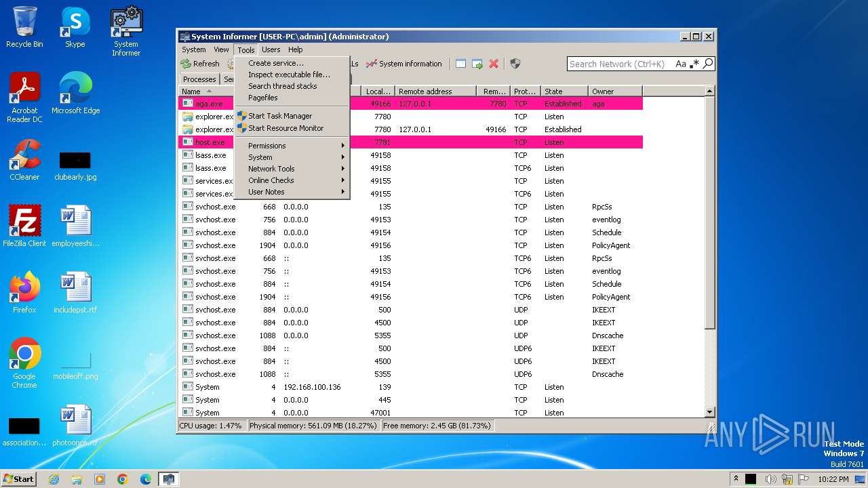Sort by the Owner column header

(x=615, y=91)
